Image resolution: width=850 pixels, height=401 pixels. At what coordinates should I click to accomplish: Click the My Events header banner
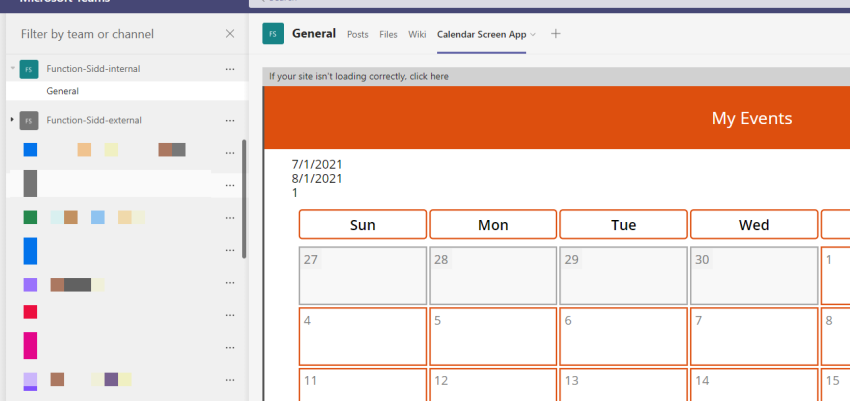[557, 118]
